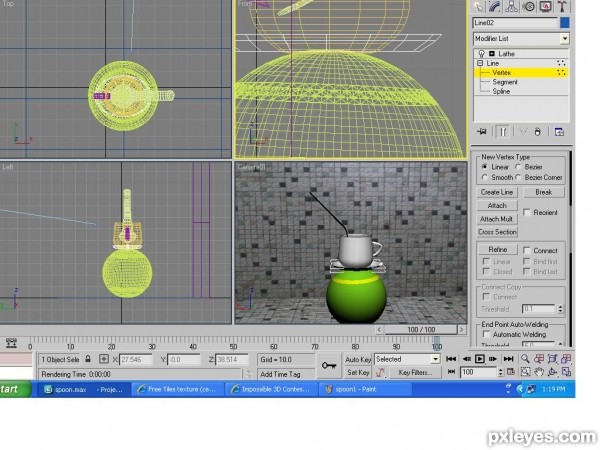Select Linear new vertex type
Screen dimensions: 600x450
pyautogui.click(x=485, y=167)
